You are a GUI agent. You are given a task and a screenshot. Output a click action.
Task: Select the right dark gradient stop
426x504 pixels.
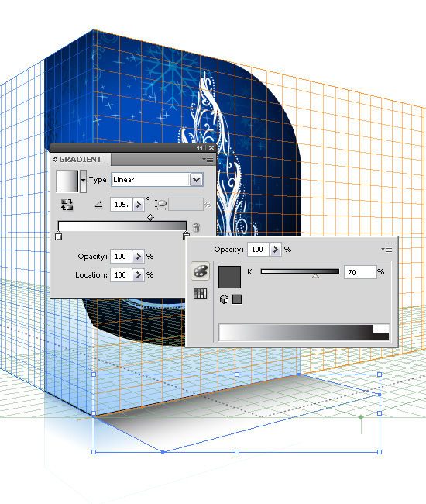pos(186,235)
